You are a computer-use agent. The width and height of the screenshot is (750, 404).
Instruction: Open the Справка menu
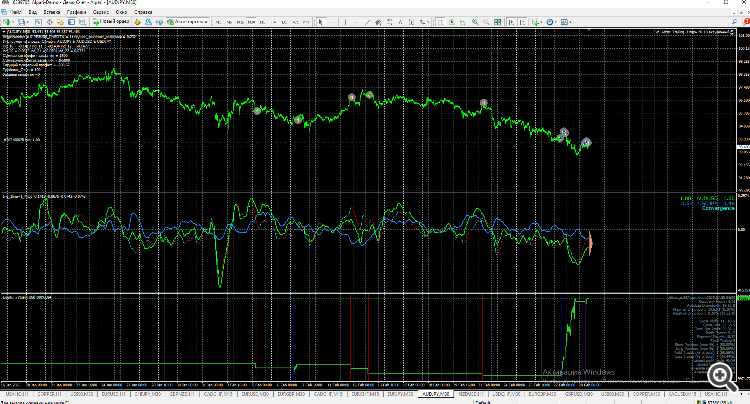click(x=143, y=12)
